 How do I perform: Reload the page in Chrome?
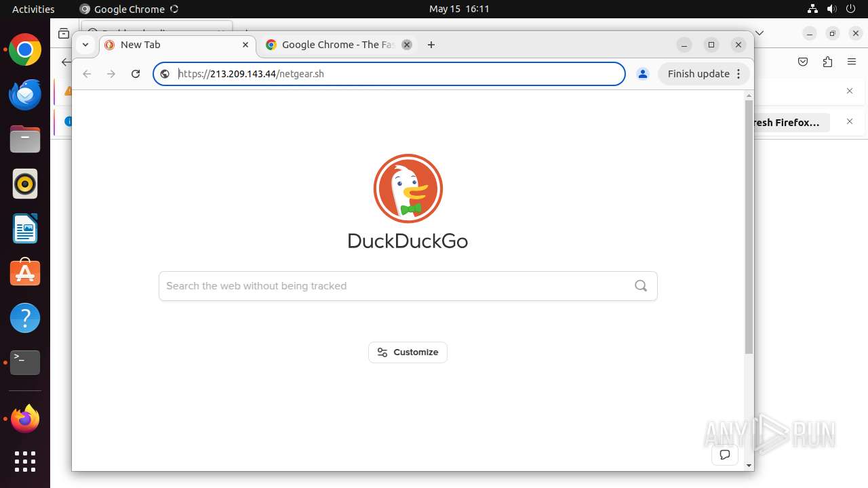pyautogui.click(x=136, y=74)
